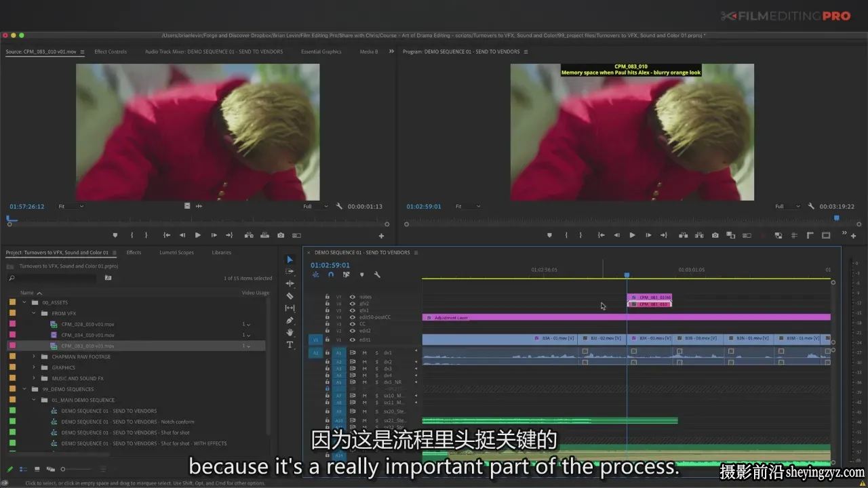Expand the CHAPMAN RAW FOOTAGE bin

(x=34, y=357)
